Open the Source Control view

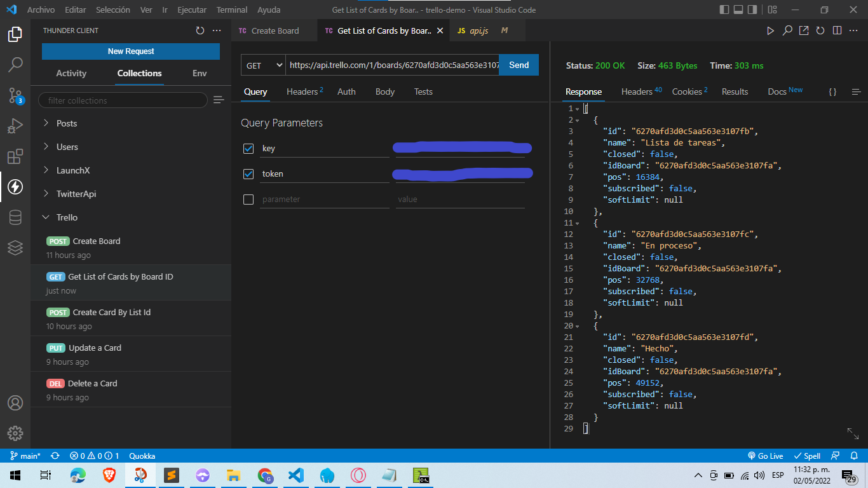pos(15,95)
